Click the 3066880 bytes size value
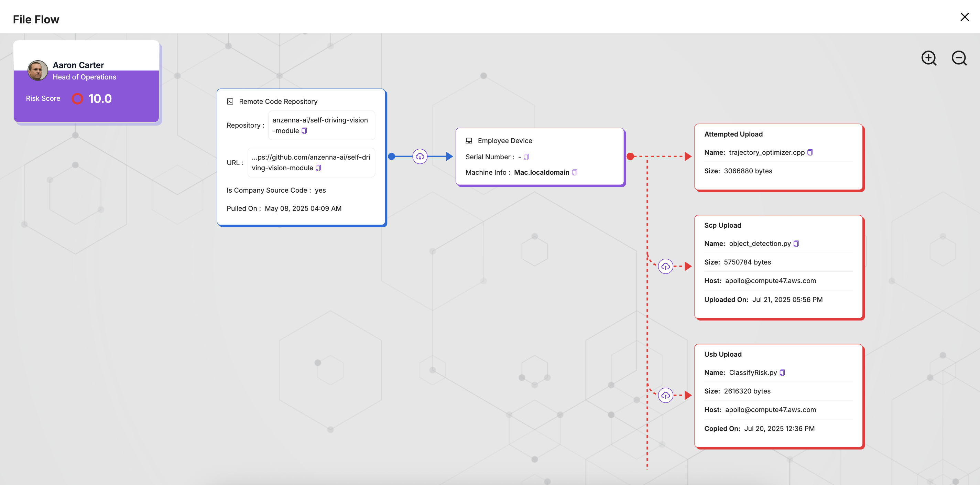980x485 pixels. point(748,171)
